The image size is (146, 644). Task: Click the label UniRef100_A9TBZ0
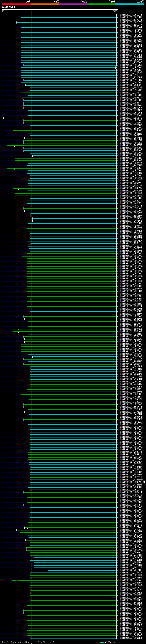(131, 422)
